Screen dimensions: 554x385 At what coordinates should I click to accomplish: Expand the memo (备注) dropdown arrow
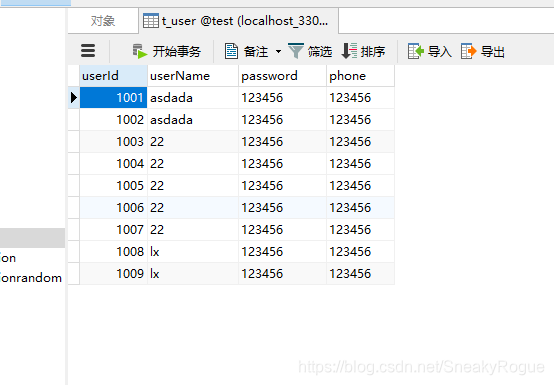(278, 52)
